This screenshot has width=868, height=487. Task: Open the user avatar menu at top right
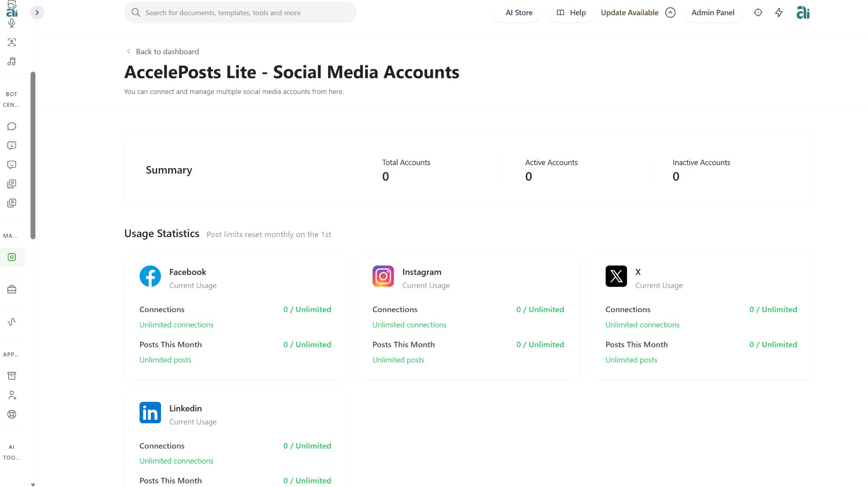point(803,13)
